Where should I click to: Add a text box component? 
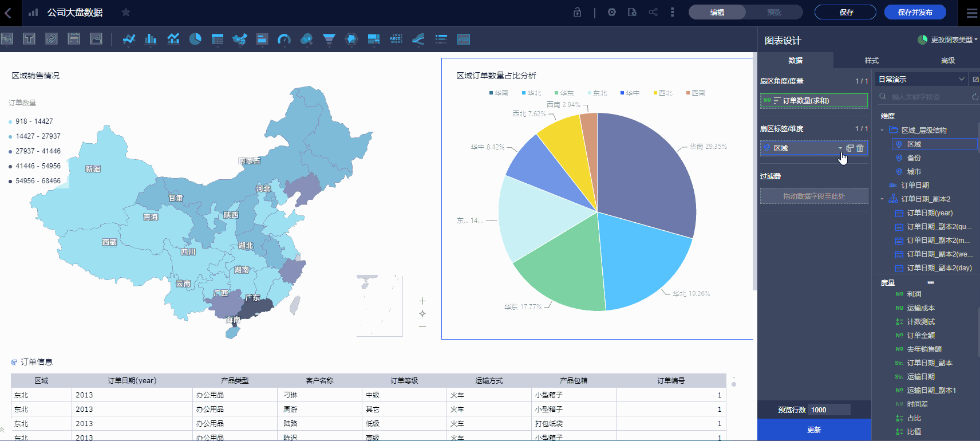(x=29, y=39)
